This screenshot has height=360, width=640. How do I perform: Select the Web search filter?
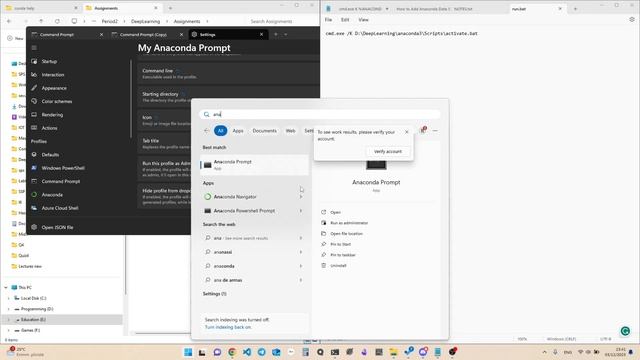(x=290, y=131)
